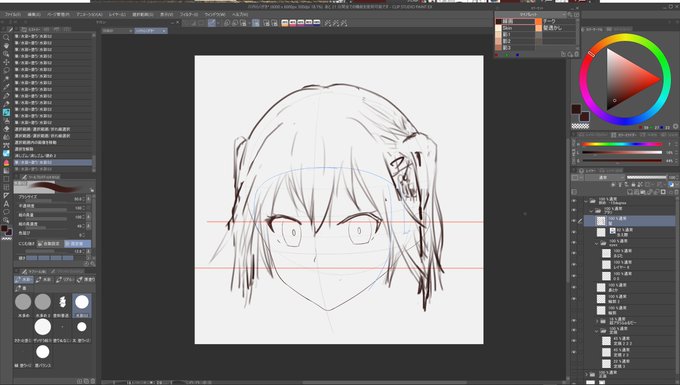Select the highlighted history entry
The height and width of the screenshot is (385, 680).
tap(53, 162)
